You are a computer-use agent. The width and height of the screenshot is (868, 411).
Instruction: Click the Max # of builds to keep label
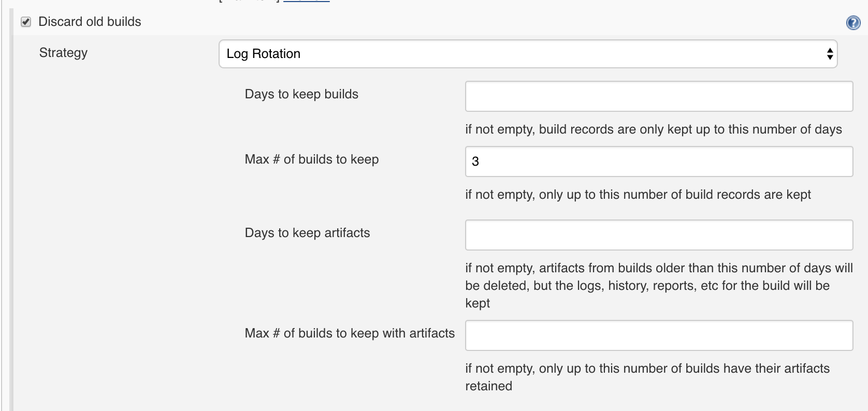(x=312, y=159)
